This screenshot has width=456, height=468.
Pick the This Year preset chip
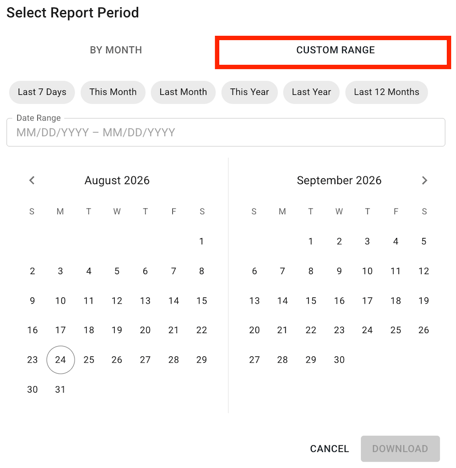(x=250, y=92)
